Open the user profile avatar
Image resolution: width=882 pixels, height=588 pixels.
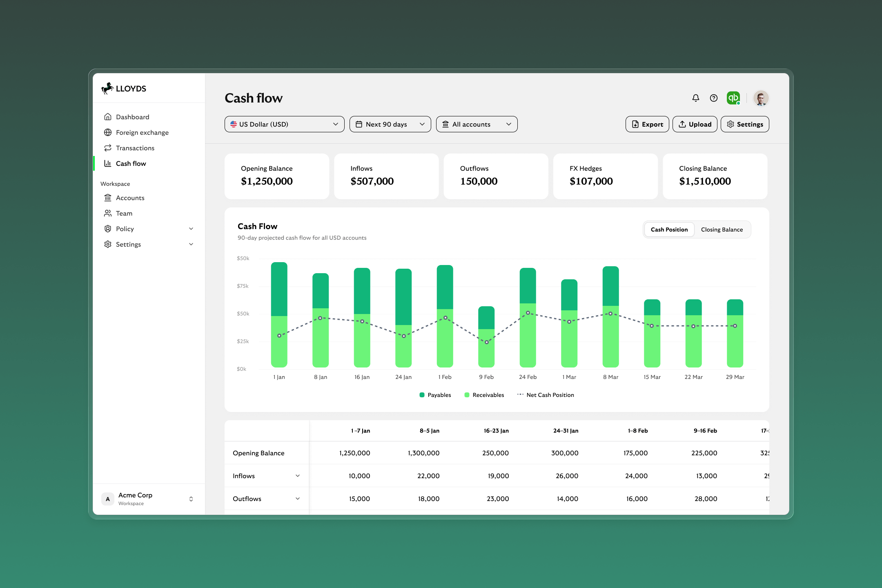pyautogui.click(x=761, y=98)
